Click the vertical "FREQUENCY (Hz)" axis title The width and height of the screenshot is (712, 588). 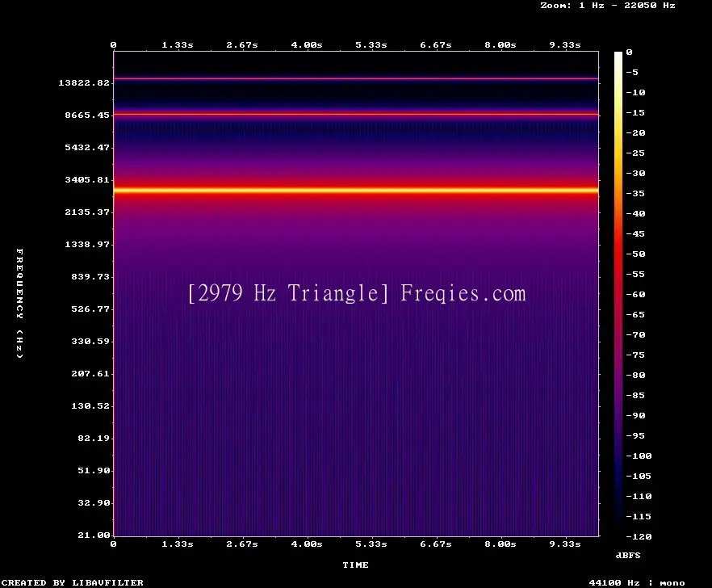[x=19, y=303]
